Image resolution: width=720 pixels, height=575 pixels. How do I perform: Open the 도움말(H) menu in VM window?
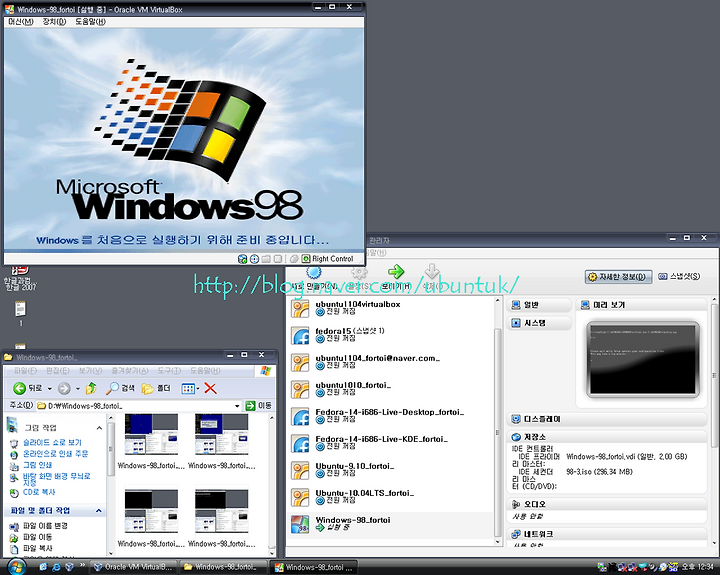[90, 22]
